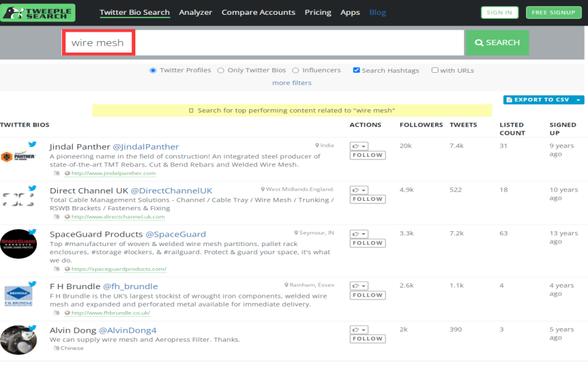The image size is (588, 368).
Task: Expand the more filters link
Action: [x=292, y=83]
